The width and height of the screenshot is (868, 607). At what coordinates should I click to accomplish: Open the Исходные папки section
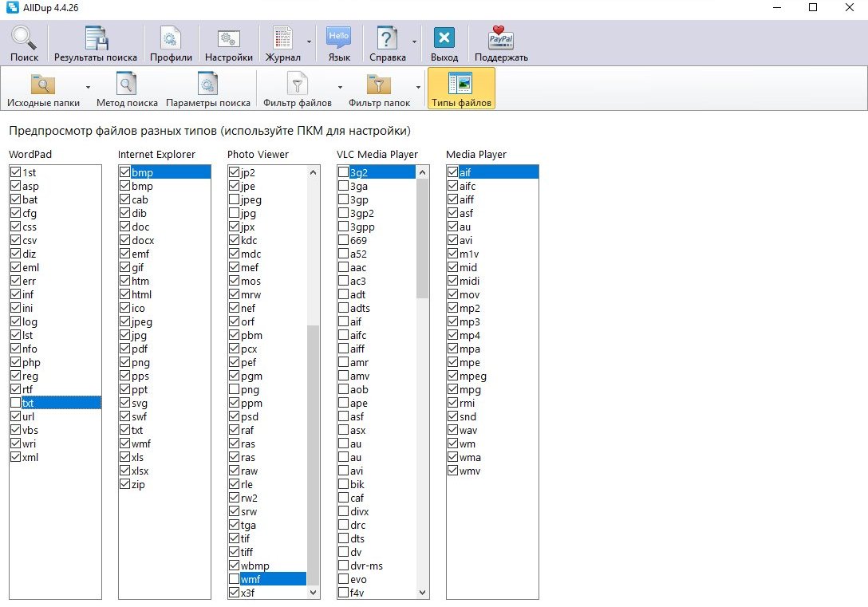pos(43,89)
